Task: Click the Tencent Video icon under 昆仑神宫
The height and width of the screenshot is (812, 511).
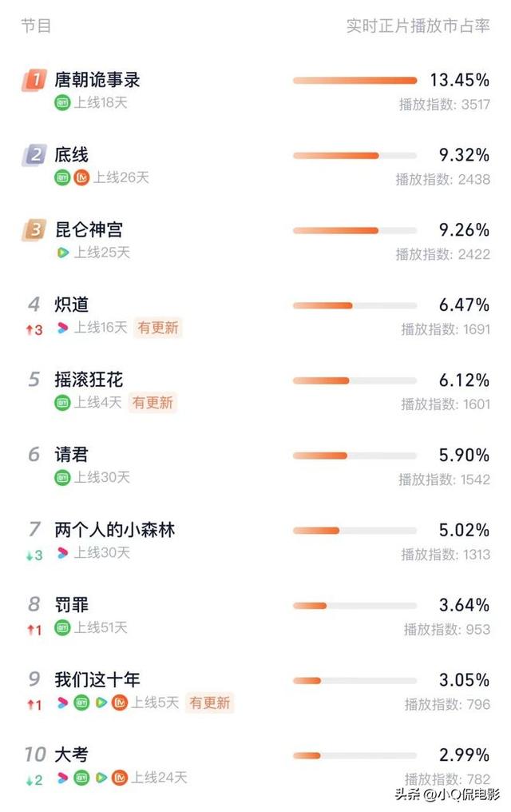Action: [63, 253]
